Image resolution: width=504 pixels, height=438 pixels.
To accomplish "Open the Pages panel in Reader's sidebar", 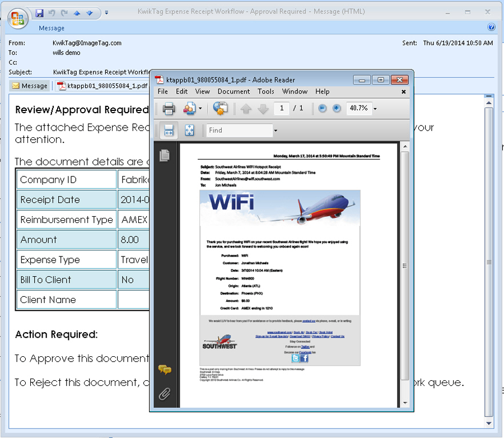I will pos(165,156).
